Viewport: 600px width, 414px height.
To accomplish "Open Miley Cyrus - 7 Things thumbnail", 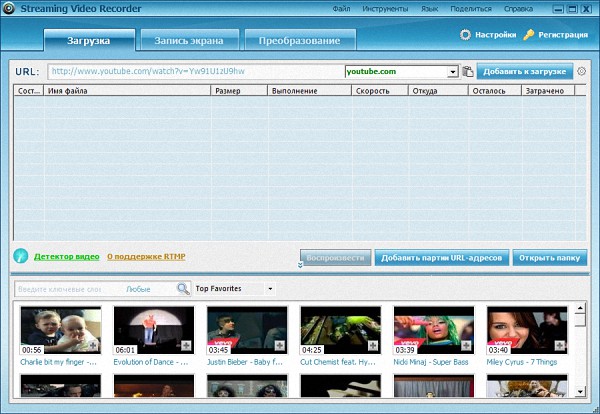I will pyautogui.click(x=527, y=330).
